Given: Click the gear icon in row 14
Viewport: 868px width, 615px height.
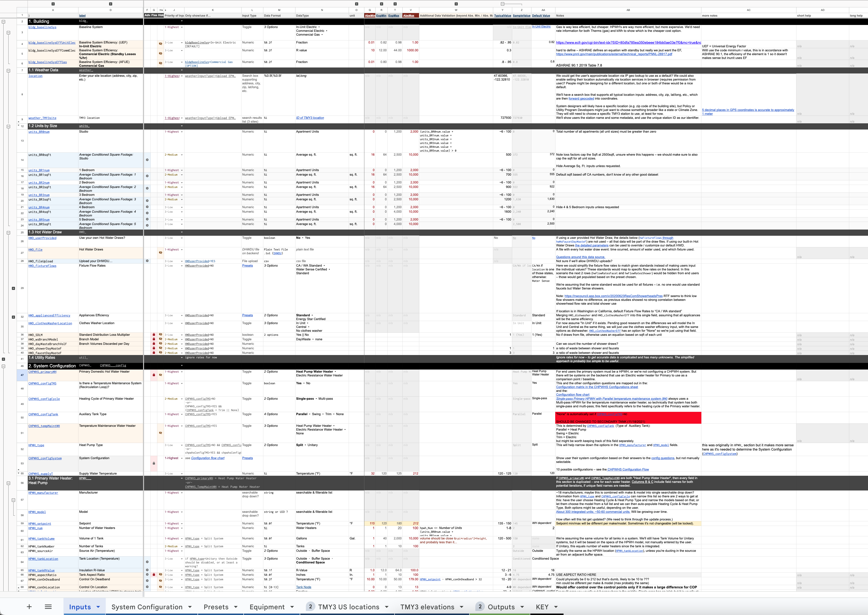Looking at the screenshot, I should pyautogui.click(x=147, y=160).
